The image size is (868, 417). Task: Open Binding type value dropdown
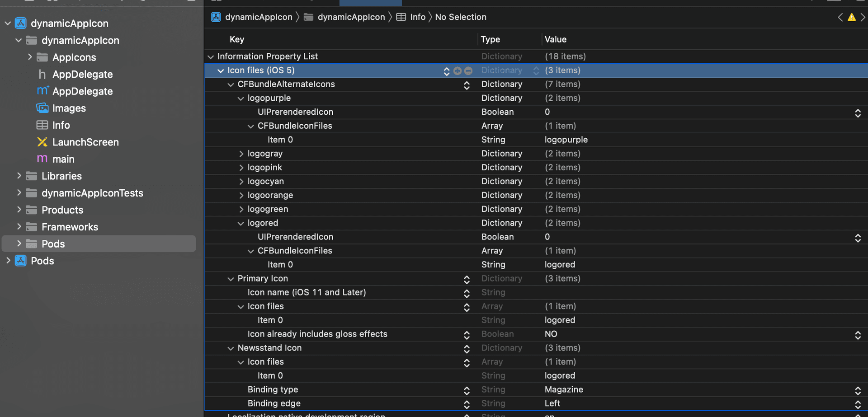click(858, 390)
